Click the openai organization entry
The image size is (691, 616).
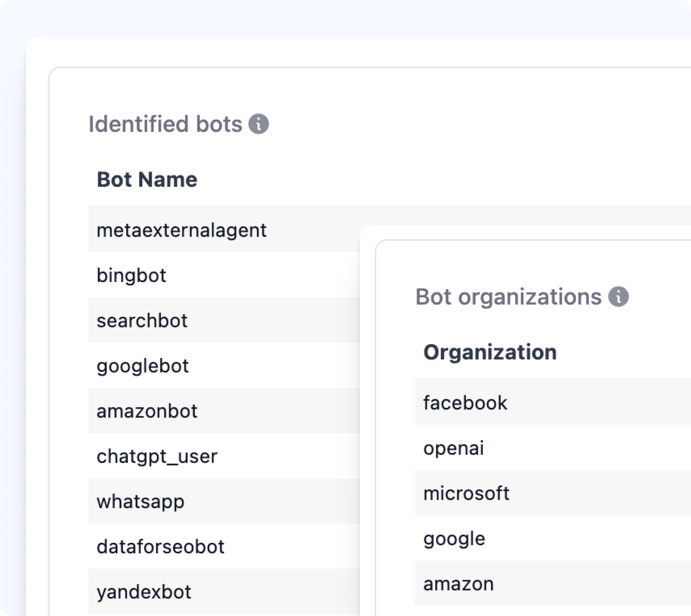point(453,448)
